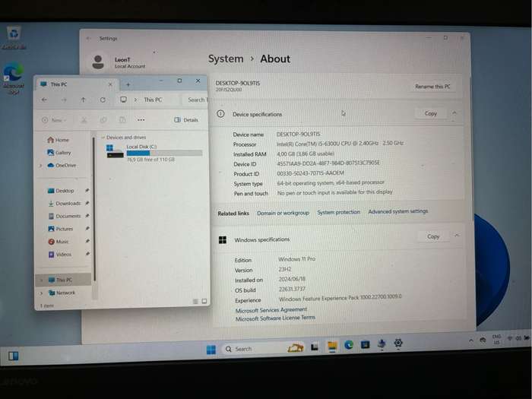Switch to details list view in Explorer
The image size is (532, 399).
click(195, 301)
